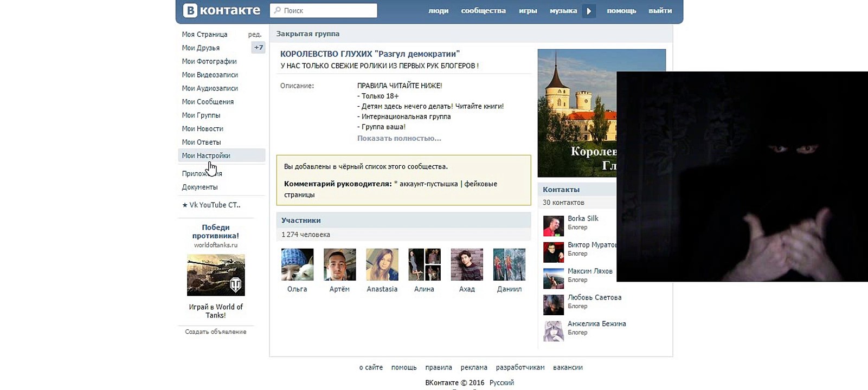Screen dimensions: 868x390
Task: Click the World of Tanks ad image
Action: 216,275
